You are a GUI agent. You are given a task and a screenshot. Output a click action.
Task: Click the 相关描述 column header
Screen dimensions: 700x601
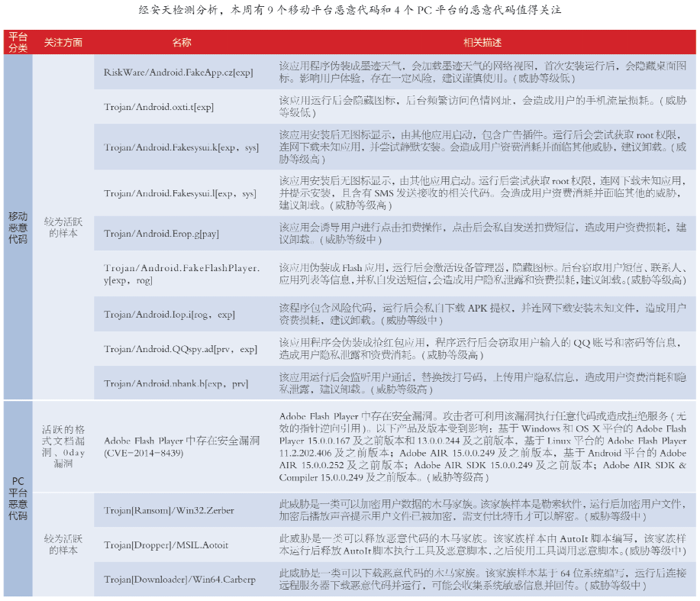482,43
